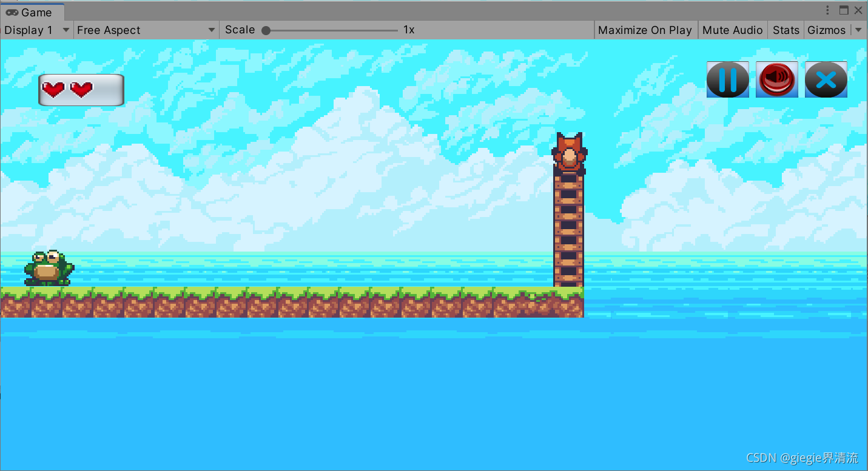Click the green frog enemy
The image size is (868, 471).
49,267
